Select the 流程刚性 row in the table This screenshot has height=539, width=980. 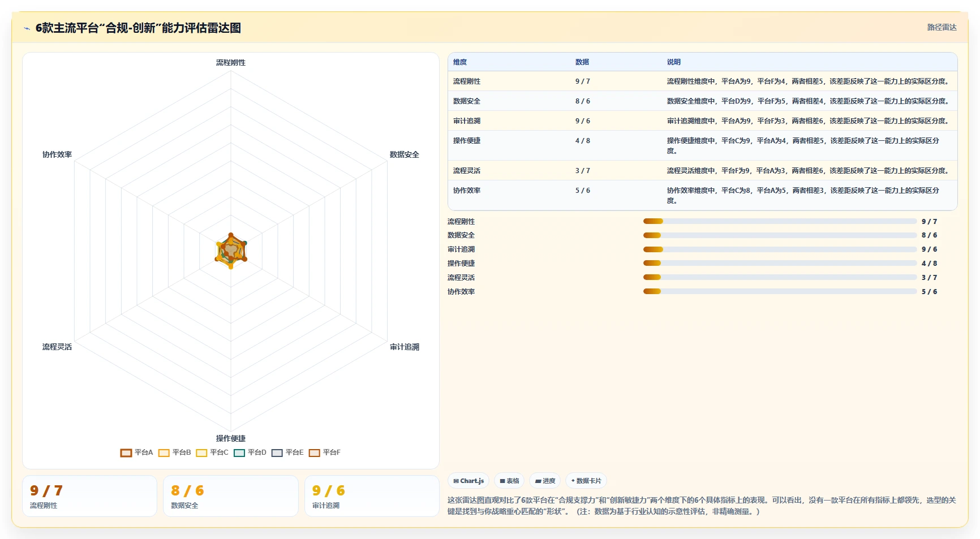pos(702,81)
